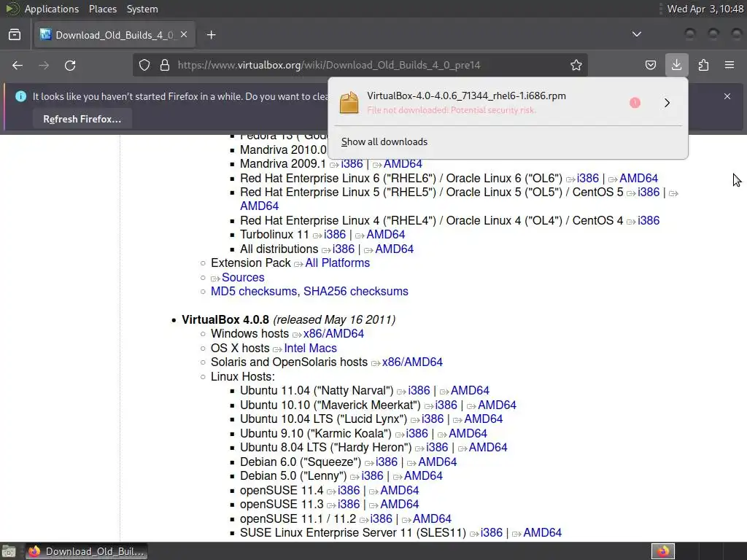
Task: Click show desktop icon in bottom panel
Action: pyautogui.click(x=9, y=551)
